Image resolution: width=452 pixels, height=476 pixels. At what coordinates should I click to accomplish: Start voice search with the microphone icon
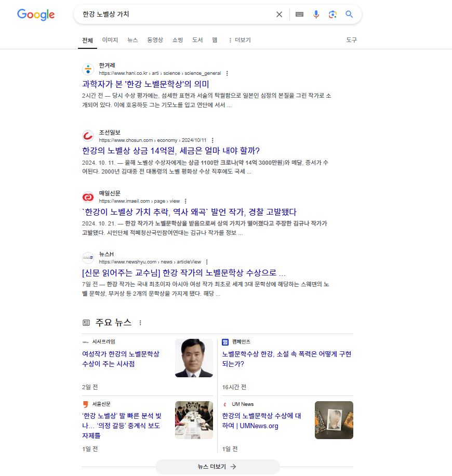coord(316,15)
